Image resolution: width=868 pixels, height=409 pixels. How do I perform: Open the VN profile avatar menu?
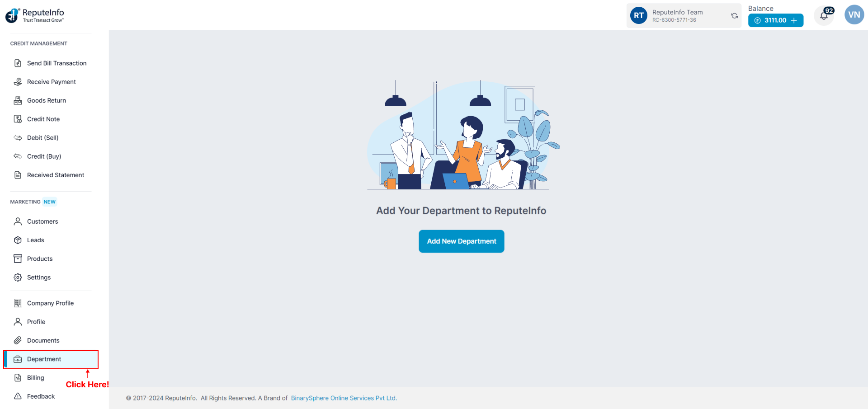854,14
